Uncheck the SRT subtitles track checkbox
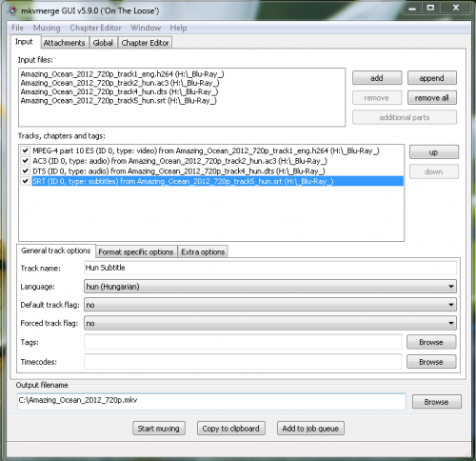476x461 pixels. [26, 181]
